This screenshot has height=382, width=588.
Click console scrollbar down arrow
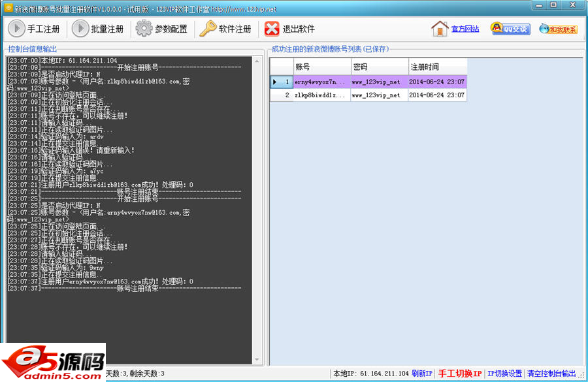pos(257,359)
